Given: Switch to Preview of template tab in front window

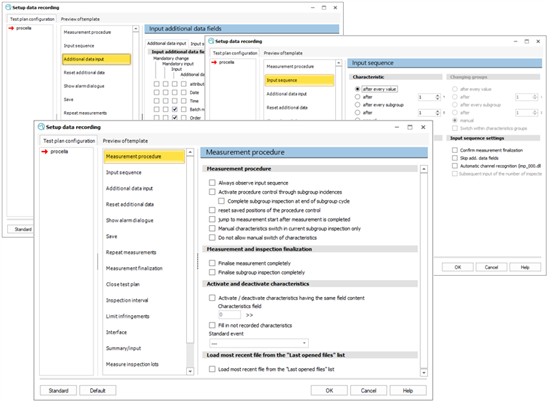Looking at the screenshot, I should tap(125, 141).
